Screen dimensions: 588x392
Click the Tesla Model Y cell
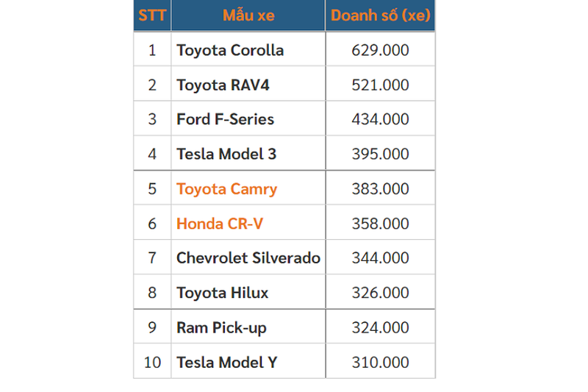pyautogui.click(x=226, y=363)
